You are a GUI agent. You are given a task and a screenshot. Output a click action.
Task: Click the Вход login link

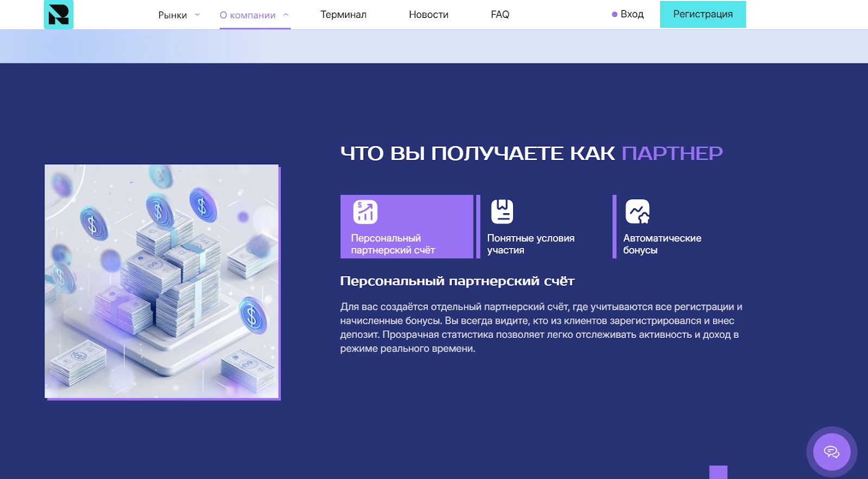coord(632,15)
